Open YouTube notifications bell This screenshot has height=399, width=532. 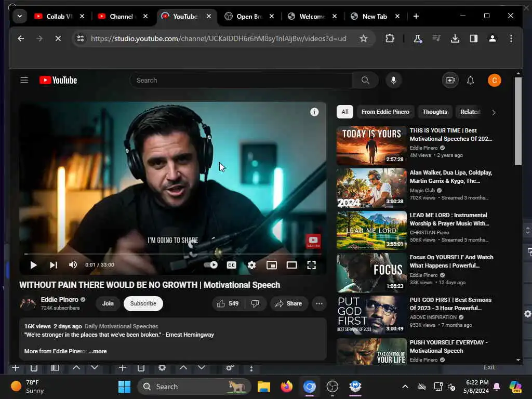pyautogui.click(x=470, y=81)
